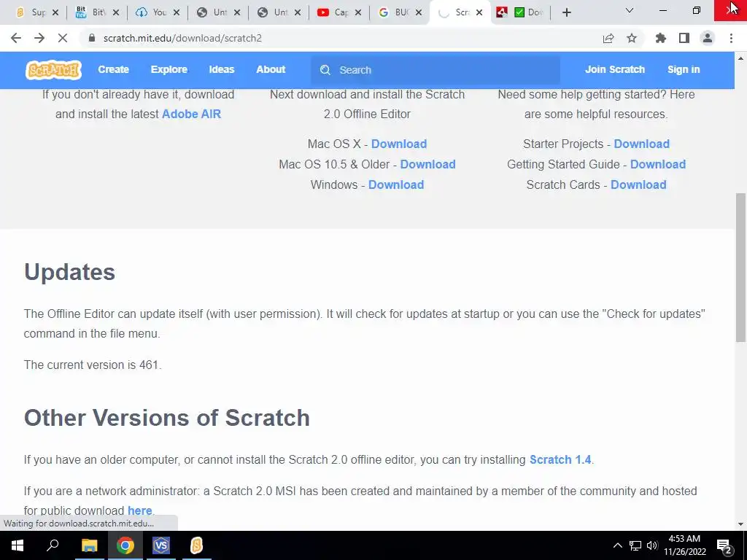Viewport: 747px width, 560px height.
Task: Click the search magnifier icon in Scratch navbar
Action: coord(325,70)
